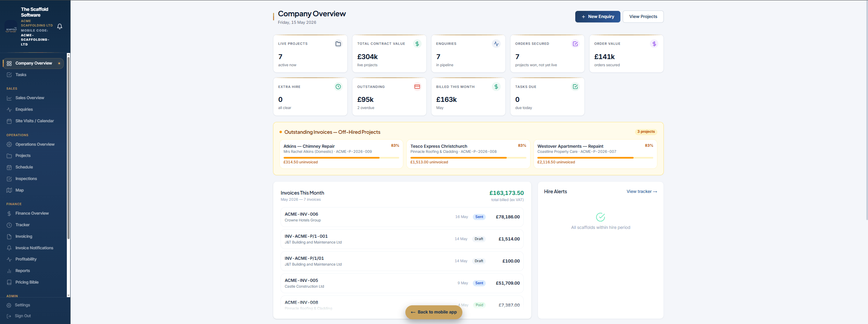The width and height of the screenshot is (868, 324).
Task: Open the Pricing Bible
Action: point(33,282)
